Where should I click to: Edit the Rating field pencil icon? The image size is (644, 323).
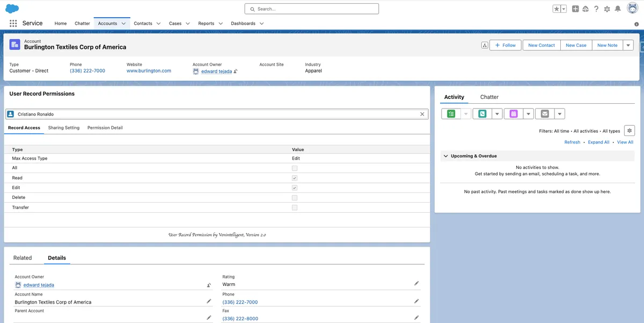[416, 283]
